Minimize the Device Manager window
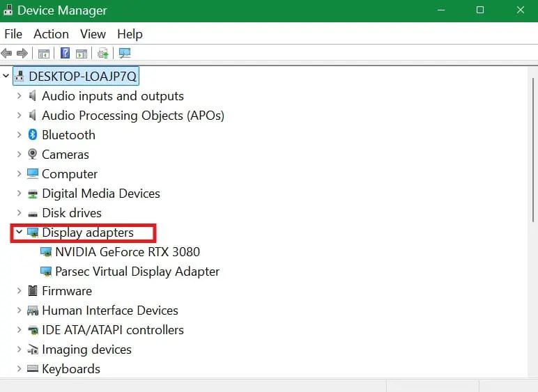 [441, 10]
